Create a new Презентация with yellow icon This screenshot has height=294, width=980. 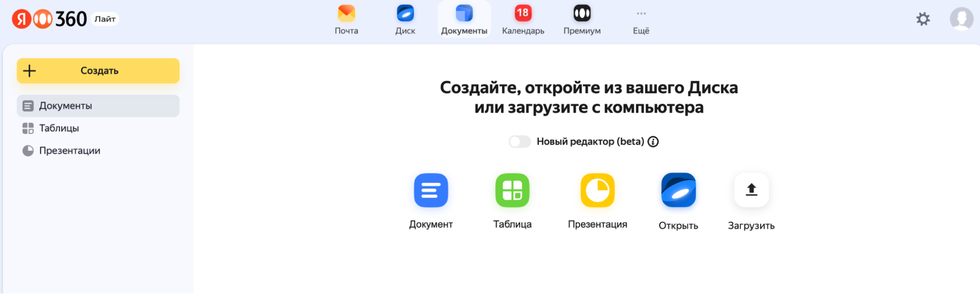click(x=597, y=191)
